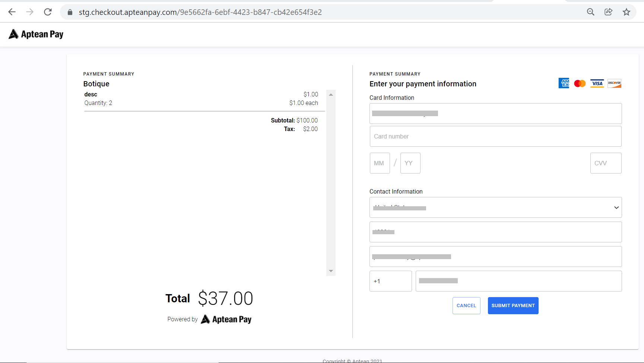Screen dimensions: 644x363
Task: Click the Cancel button
Action: 466,306
